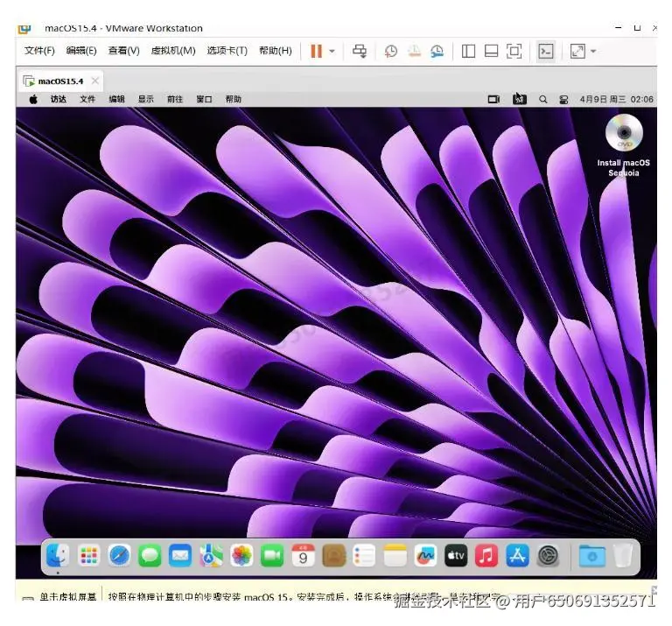Open the Apple menu in macOS
The image size is (672, 626).
(x=33, y=100)
